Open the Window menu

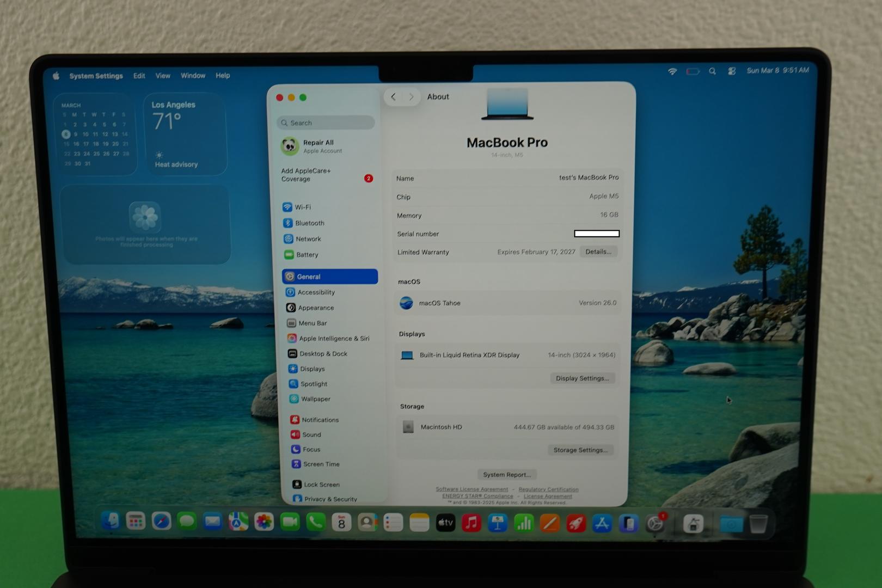(193, 76)
